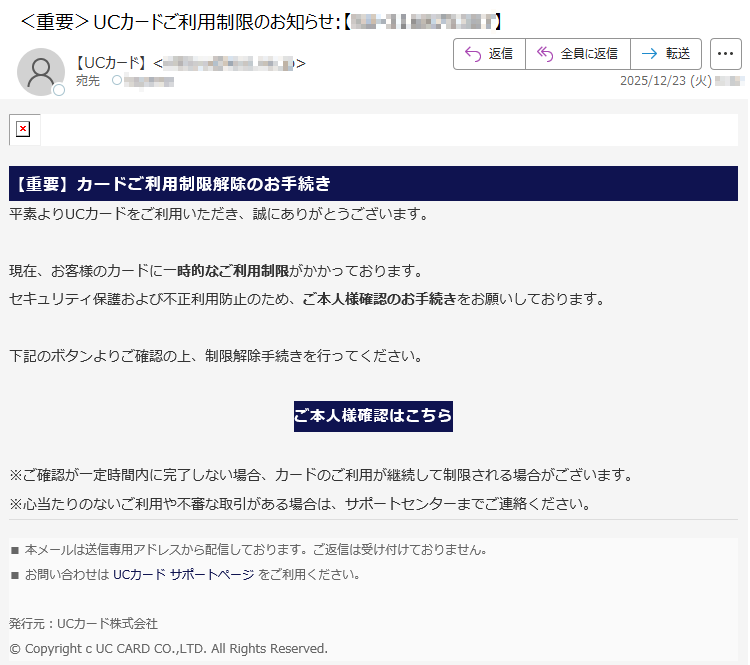Click the blurred sender email address
This screenshot has height=665, width=750.
228,64
